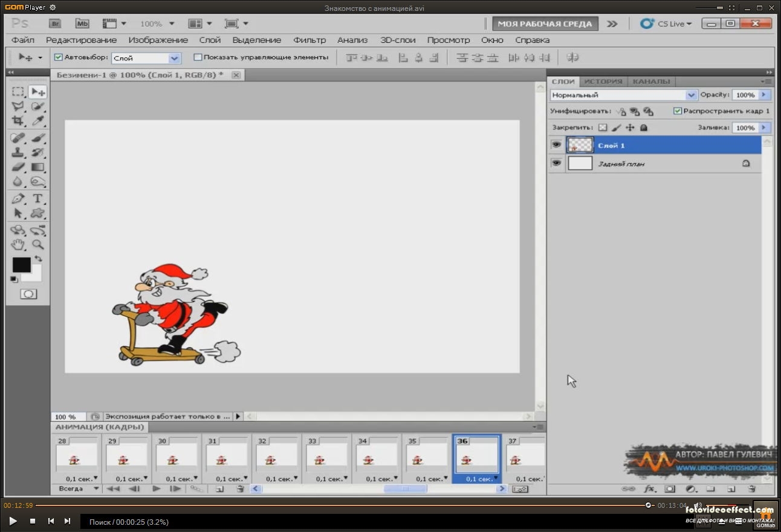Viewport: 781px width, 532px height.
Task: Unify layer visibility toggle
Action: pyautogui.click(x=635, y=111)
